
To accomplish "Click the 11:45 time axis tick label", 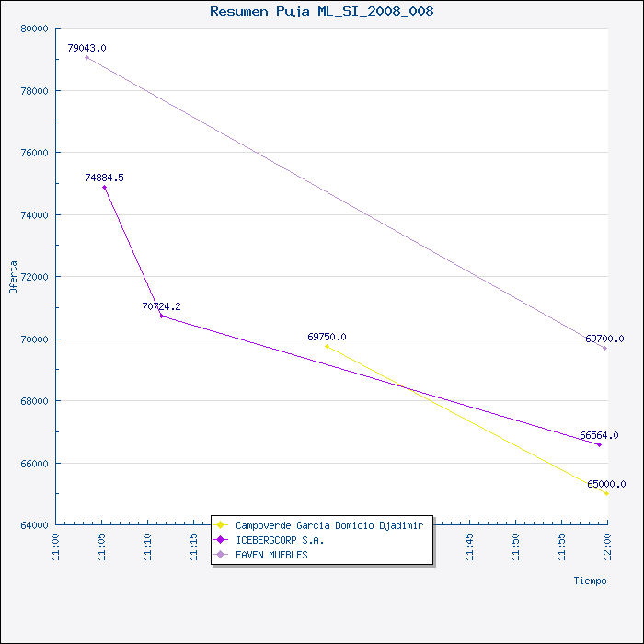I will coord(469,547).
